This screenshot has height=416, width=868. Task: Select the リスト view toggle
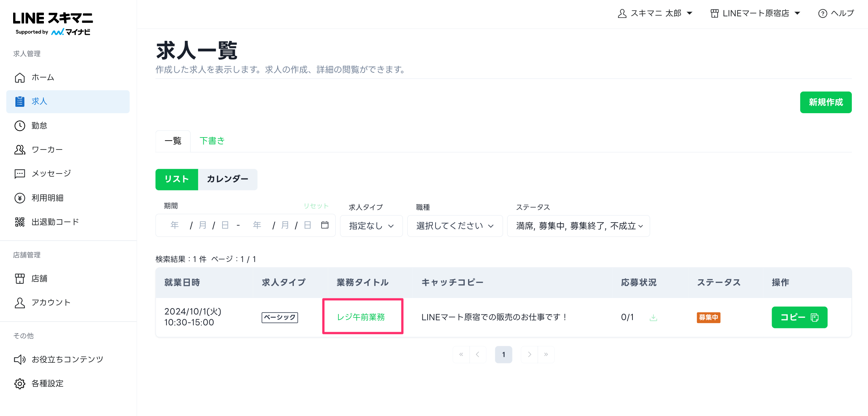click(177, 179)
